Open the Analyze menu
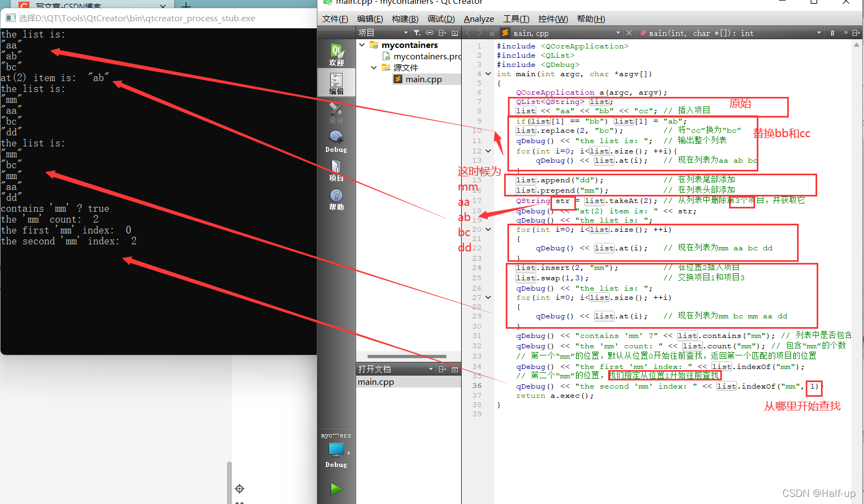This screenshot has height=504, width=864. [479, 19]
